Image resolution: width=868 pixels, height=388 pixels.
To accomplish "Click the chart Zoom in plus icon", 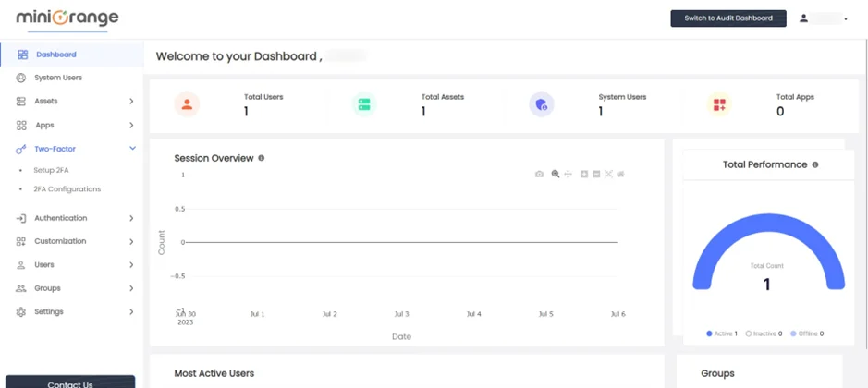I will (x=584, y=175).
